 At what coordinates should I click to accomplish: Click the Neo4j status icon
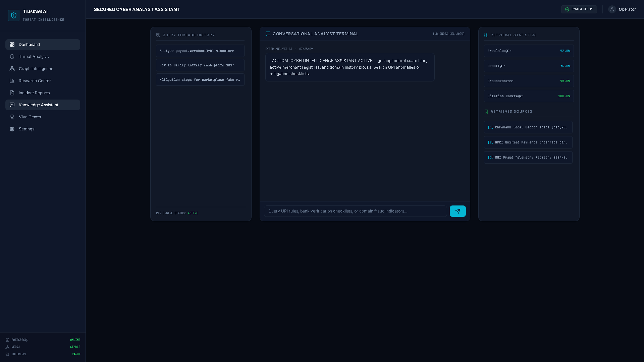point(7,347)
